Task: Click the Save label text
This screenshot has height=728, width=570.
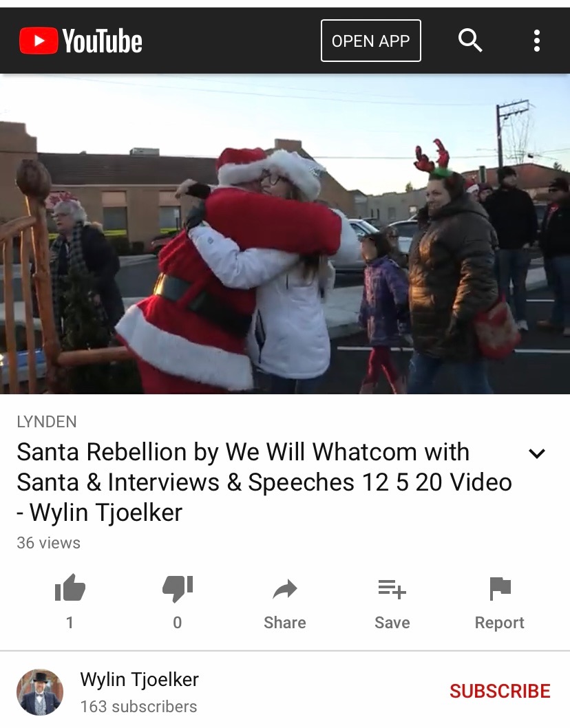Action: click(x=392, y=623)
